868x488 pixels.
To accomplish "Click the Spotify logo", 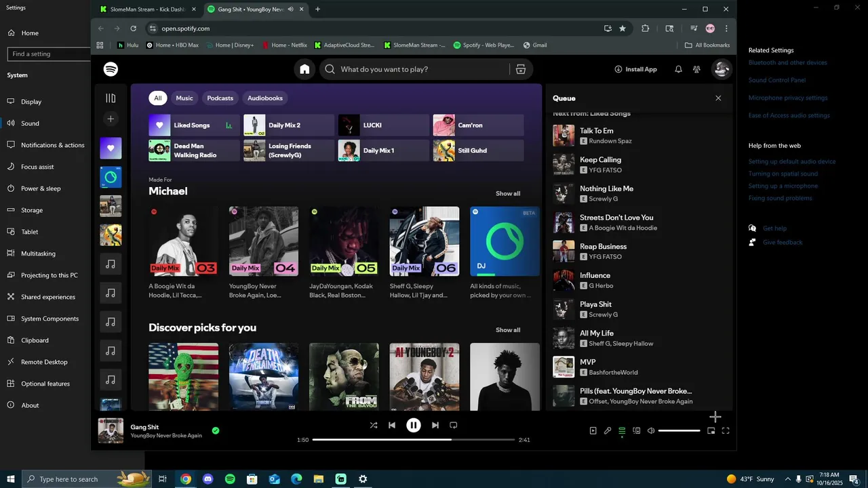I will pyautogui.click(x=111, y=69).
